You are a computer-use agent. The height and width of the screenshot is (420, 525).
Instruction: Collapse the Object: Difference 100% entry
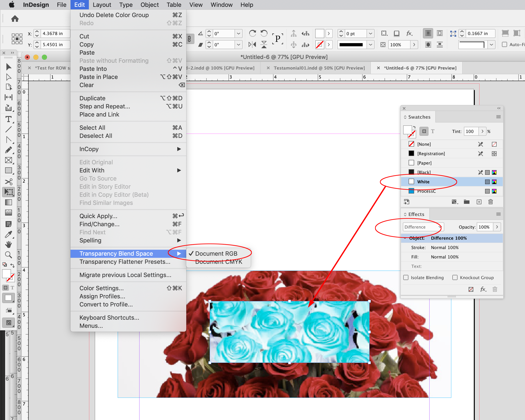coord(405,238)
